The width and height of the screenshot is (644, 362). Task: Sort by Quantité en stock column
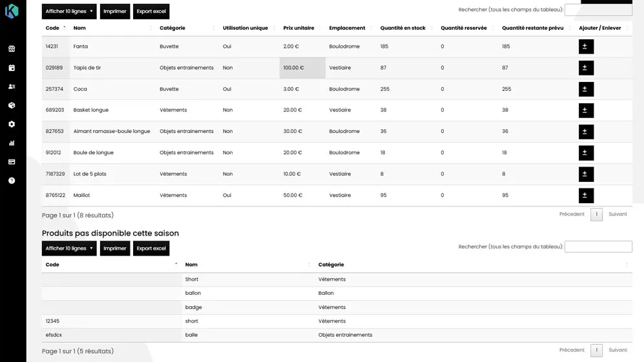pos(406,28)
